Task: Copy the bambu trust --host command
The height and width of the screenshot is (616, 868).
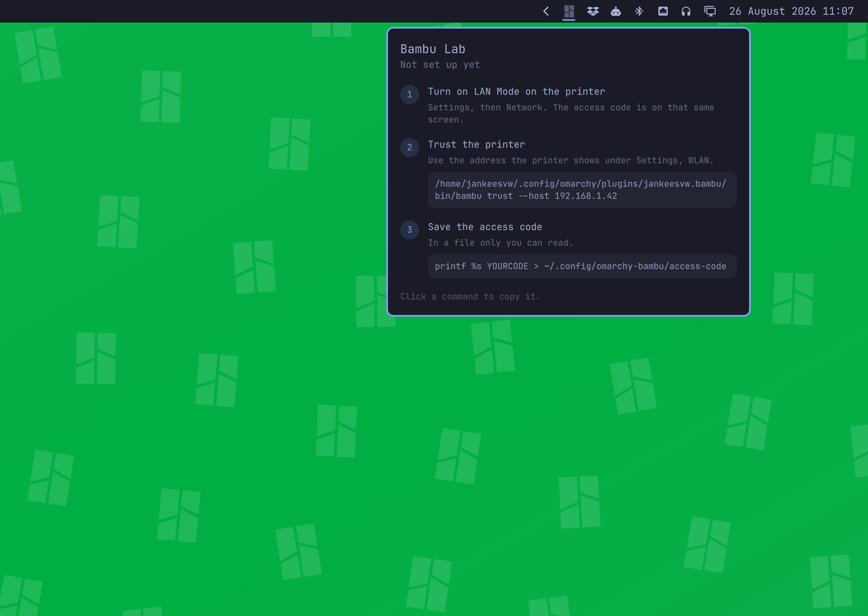Action: click(x=582, y=190)
